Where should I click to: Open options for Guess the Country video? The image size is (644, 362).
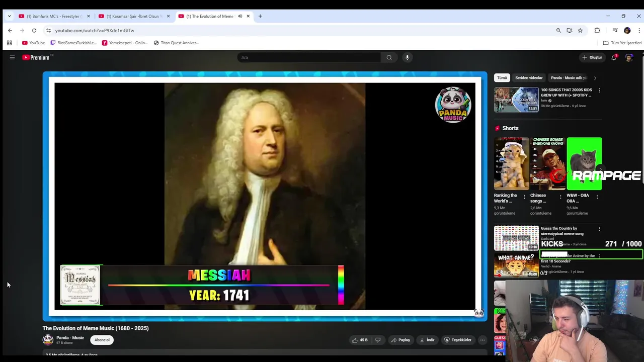tap(599, 229)
